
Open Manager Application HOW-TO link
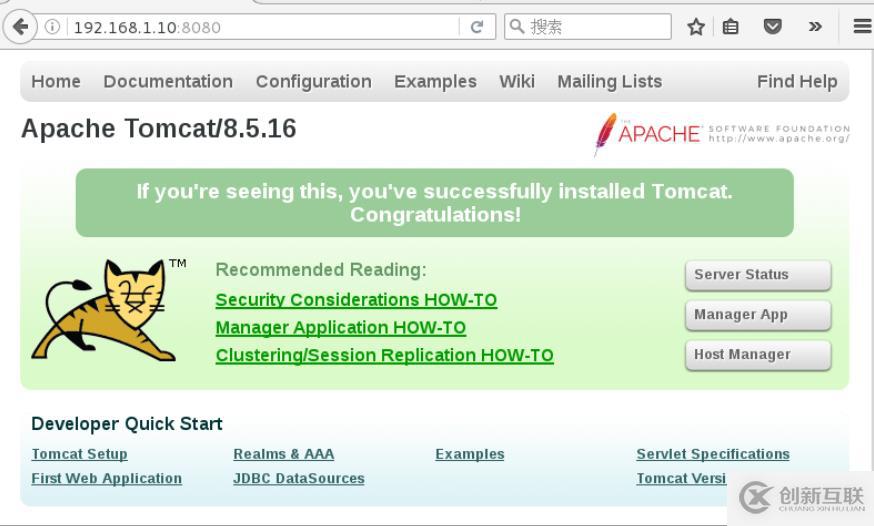click(341, 328)
